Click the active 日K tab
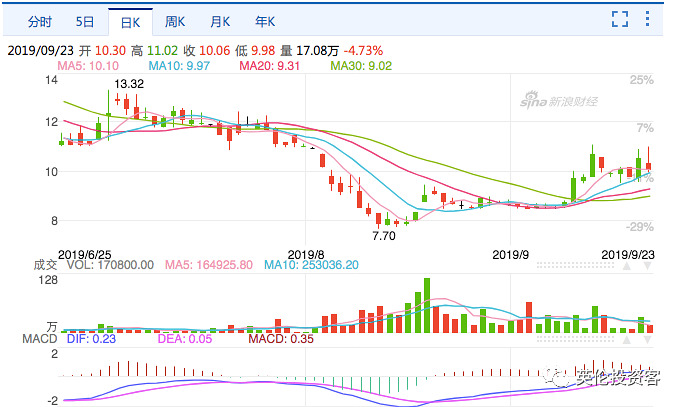This screenshot has height=407, width=682. click(130, 20)
